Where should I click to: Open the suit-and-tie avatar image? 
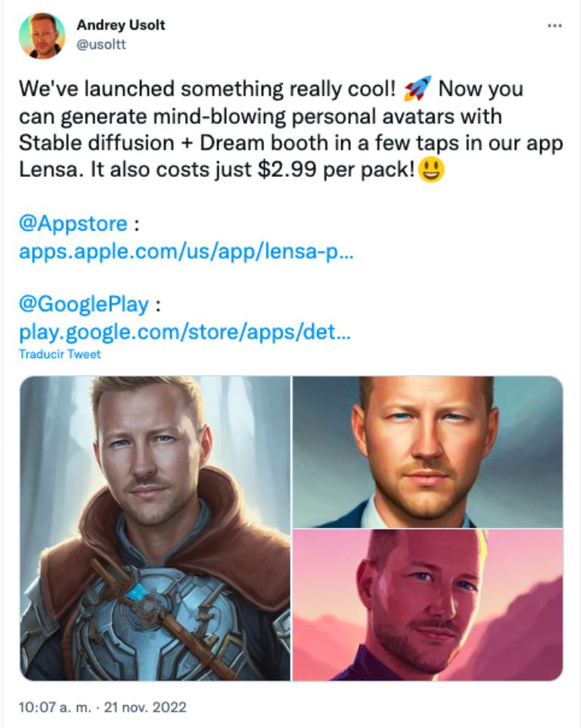coord(427,451)
